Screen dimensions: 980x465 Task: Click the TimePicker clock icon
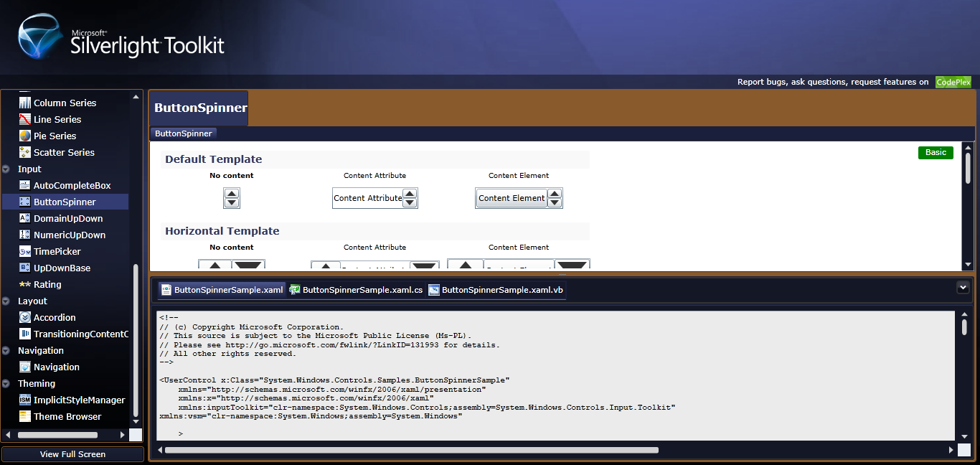(25, 251)
